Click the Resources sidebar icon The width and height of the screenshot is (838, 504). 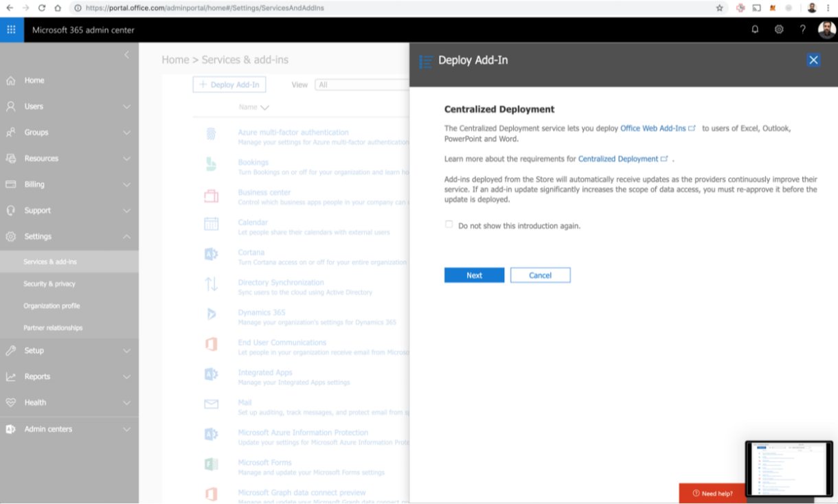11,159
